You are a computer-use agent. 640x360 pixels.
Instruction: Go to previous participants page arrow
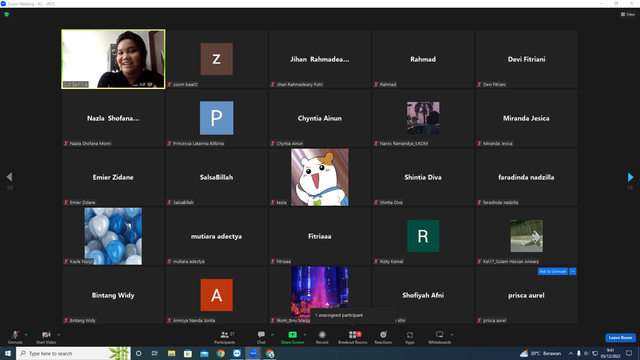[9, 177]
